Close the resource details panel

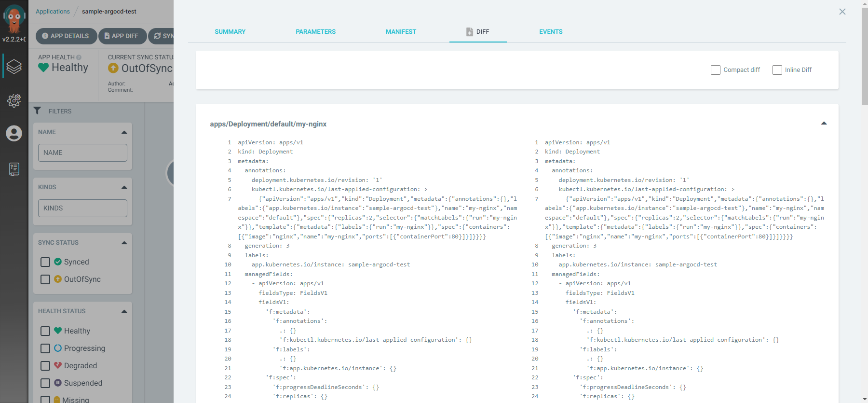point(842,12)
